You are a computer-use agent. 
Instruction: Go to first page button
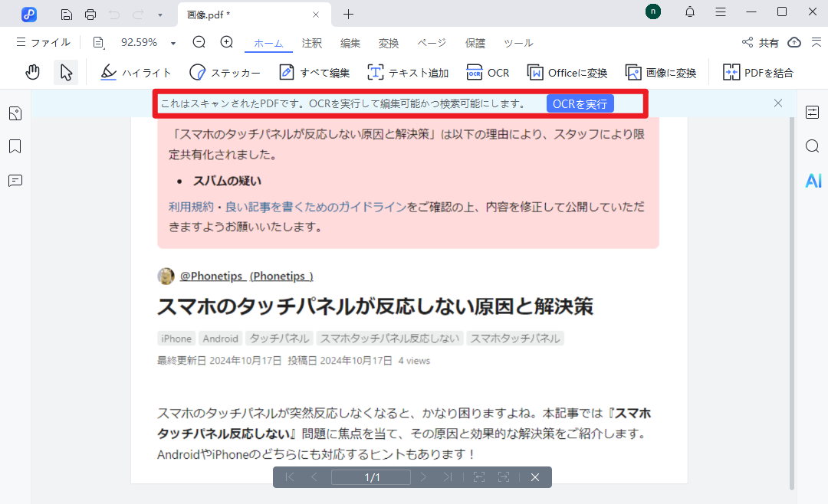point(289,477)
